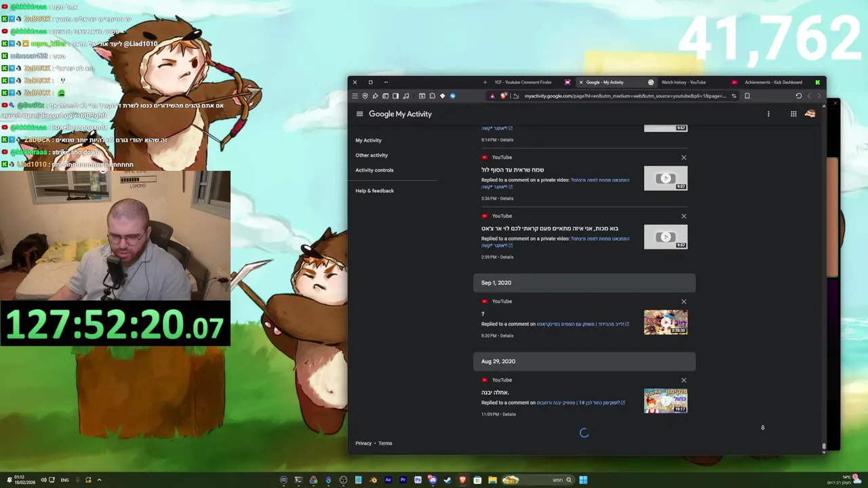This screenshot has height=488, width=868.
Task: Open the video link in the 8:20 PM entry
Action: [583, 324]
